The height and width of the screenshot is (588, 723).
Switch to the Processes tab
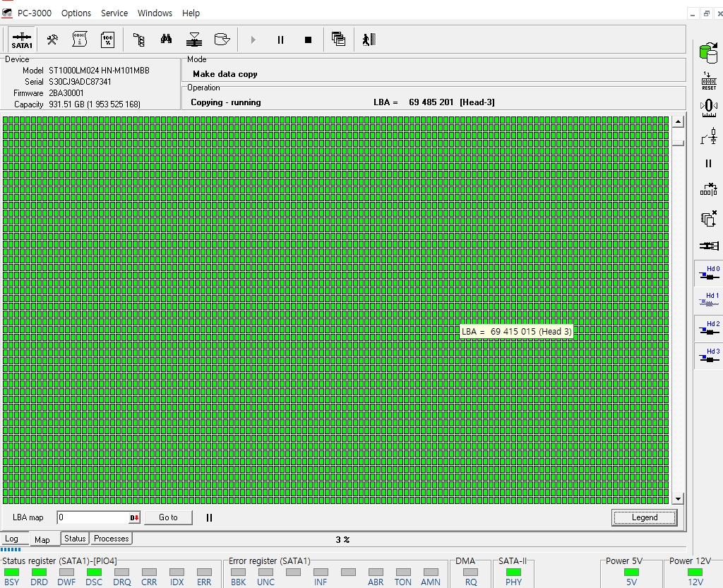click(112, 539)
